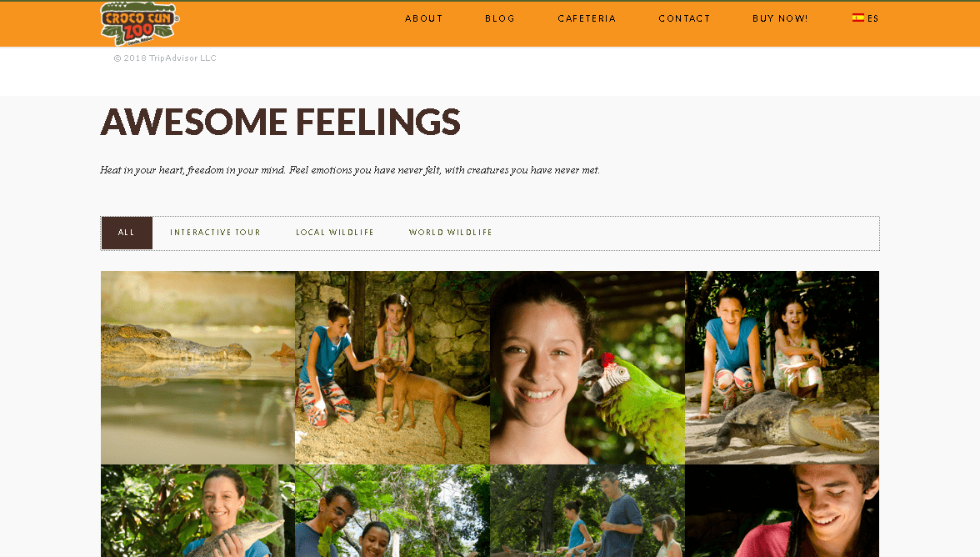The width and height of the screenshot is (980, 557).
Task: Open the family on forest trail photo
Action: pyautogui.click(x=587, y=511)
